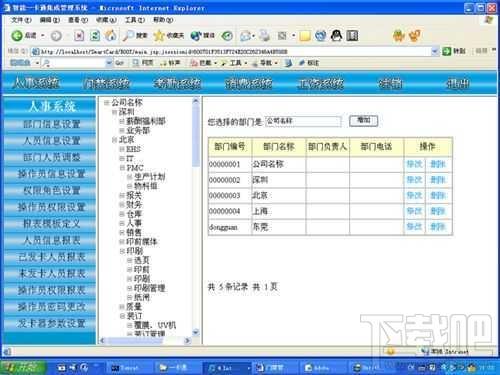Click the Refresh page icon
This screenshot has height=375, width=500.
coord(95,36)
